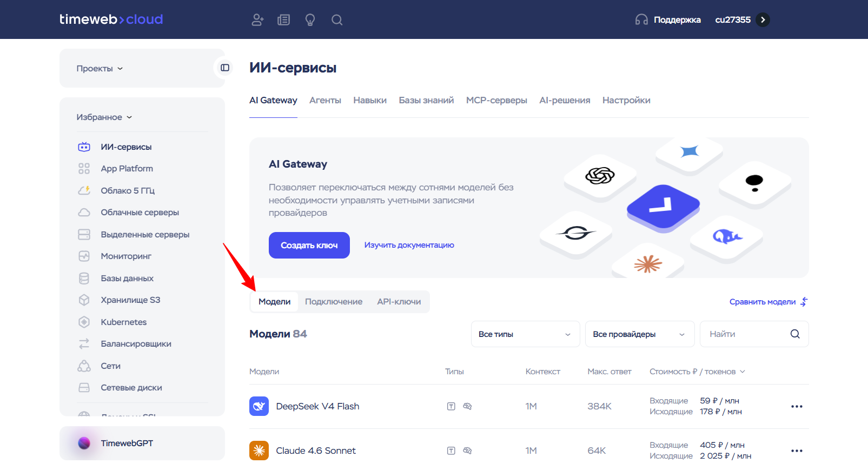The image size is (868, 470).
Task: Open the Базы знаний tab
Action: [x=426, y=100]
